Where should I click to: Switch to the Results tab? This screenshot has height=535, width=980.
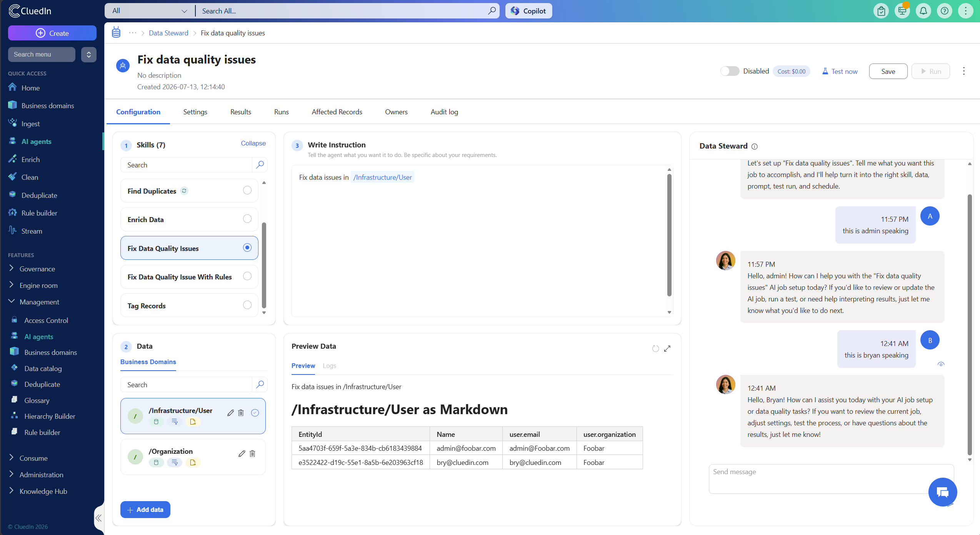click(x=240, y=112)
